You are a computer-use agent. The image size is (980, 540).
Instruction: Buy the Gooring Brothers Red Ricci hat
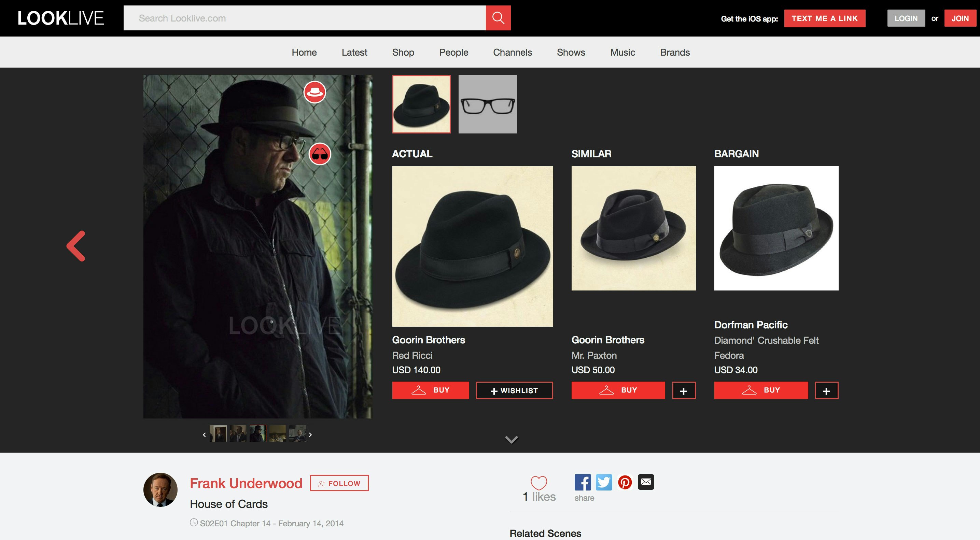[x=430, y=390]
